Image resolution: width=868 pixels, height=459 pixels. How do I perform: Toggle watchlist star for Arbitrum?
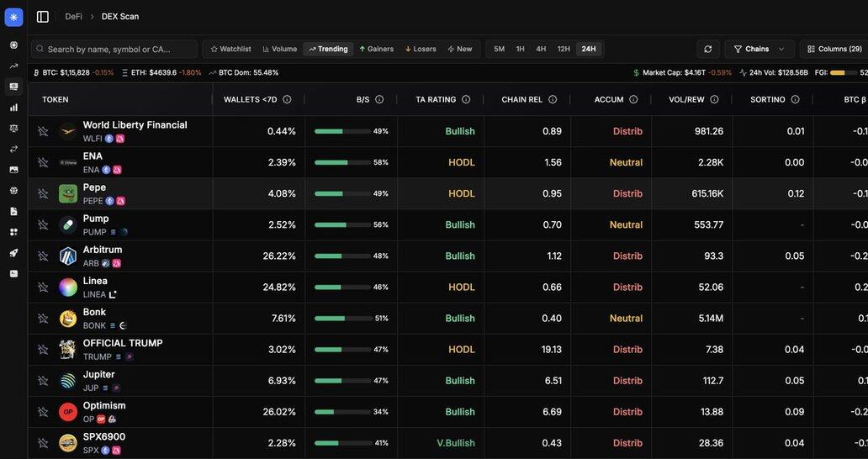pyautogui.click(x=43, y=256)
